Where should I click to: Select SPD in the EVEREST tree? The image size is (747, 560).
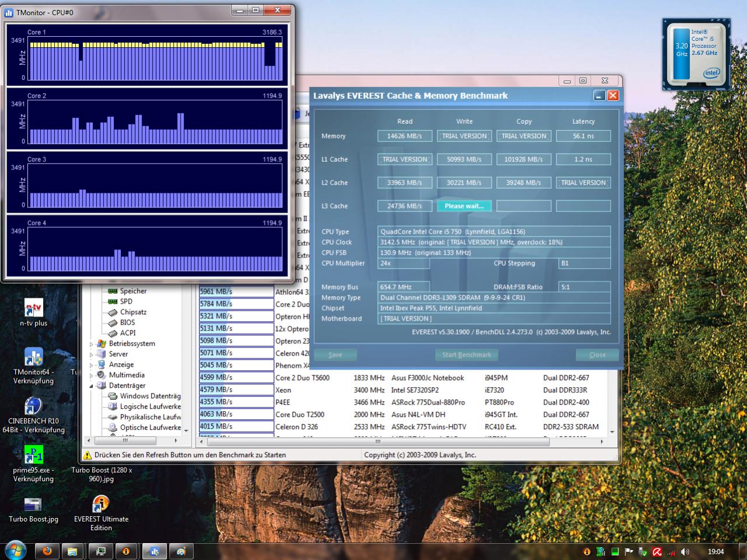126,301
